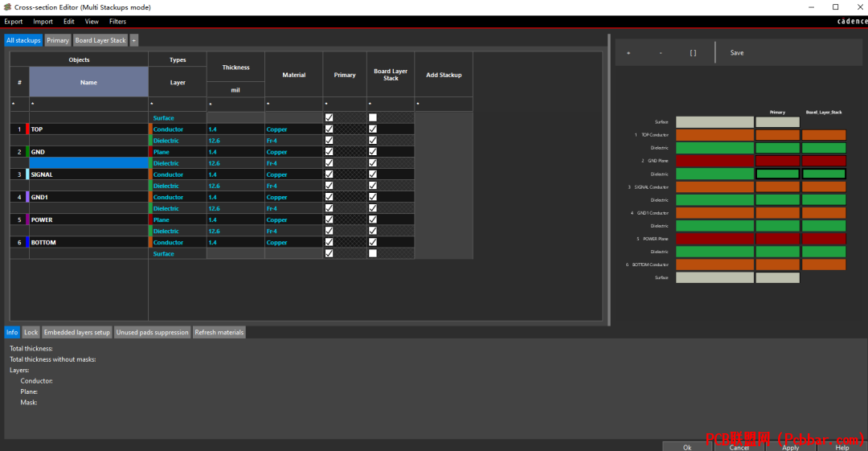Click the Refresh materials button
Image resolution: width=868 pixels, height=451 pixels.
click(219, 333)
